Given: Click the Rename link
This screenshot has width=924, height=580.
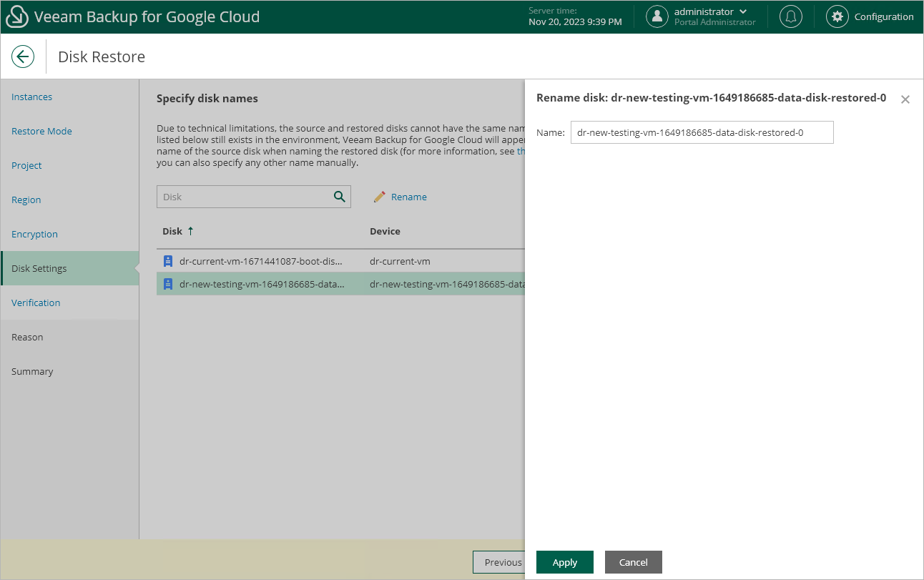Looking at the screenshot, I should pos(409,197).
